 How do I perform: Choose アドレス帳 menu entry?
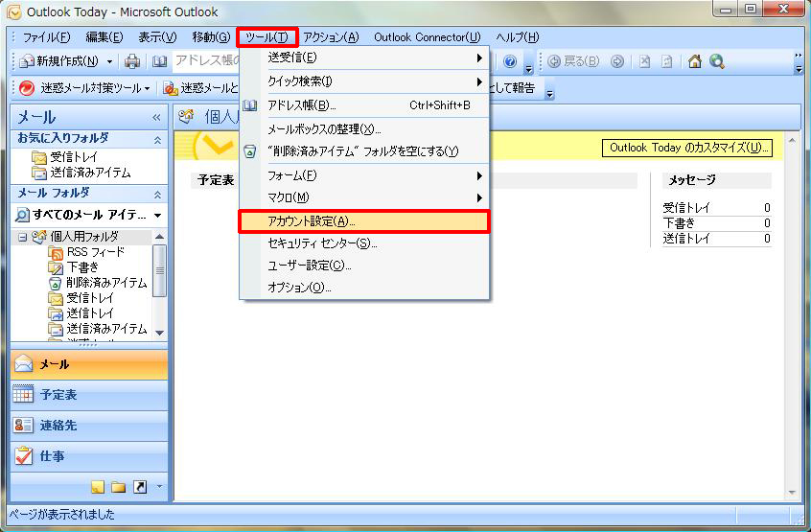point(364,105)
